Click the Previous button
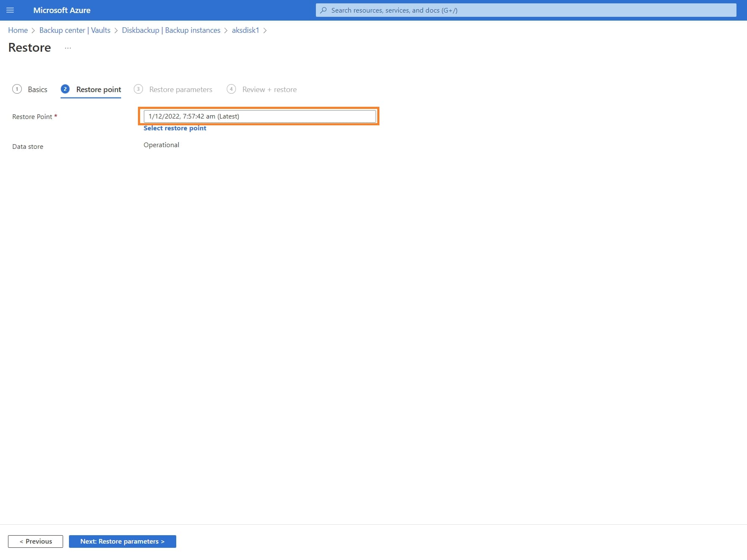Viewport: 747px width, 560px height. click(x=35, y=542)
